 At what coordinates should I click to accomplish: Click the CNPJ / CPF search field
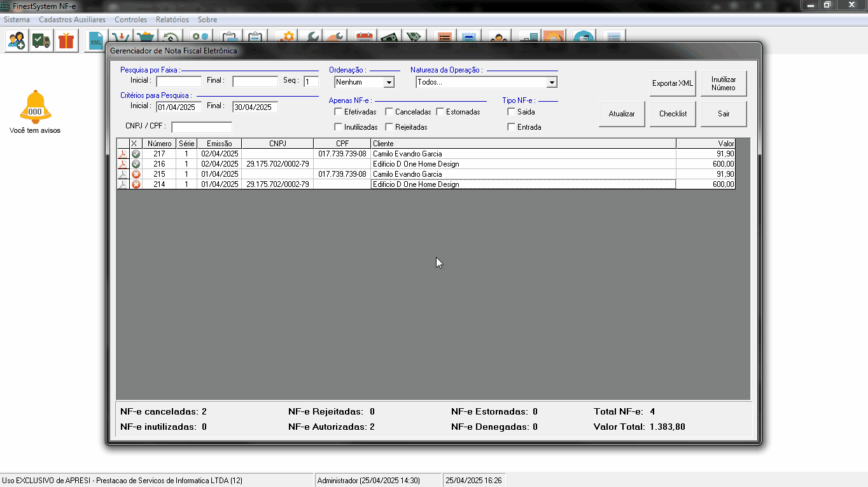(x=201, y=127)
